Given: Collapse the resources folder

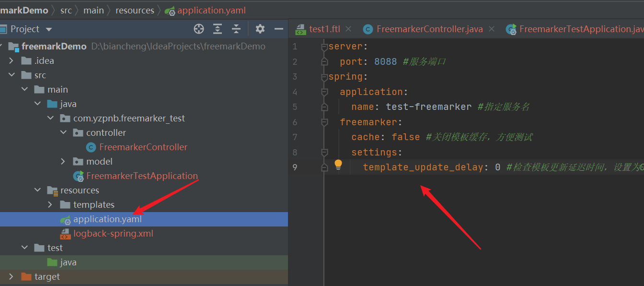Looking at the screenshot, I should [x=37, y=191].
